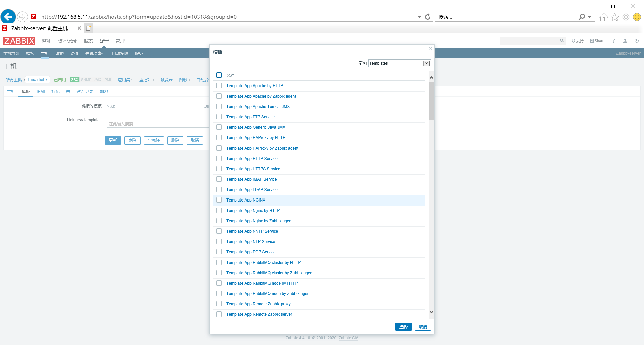Click 取消 button in template popup
Screen dimensions: 644x345
pos(423,327)
